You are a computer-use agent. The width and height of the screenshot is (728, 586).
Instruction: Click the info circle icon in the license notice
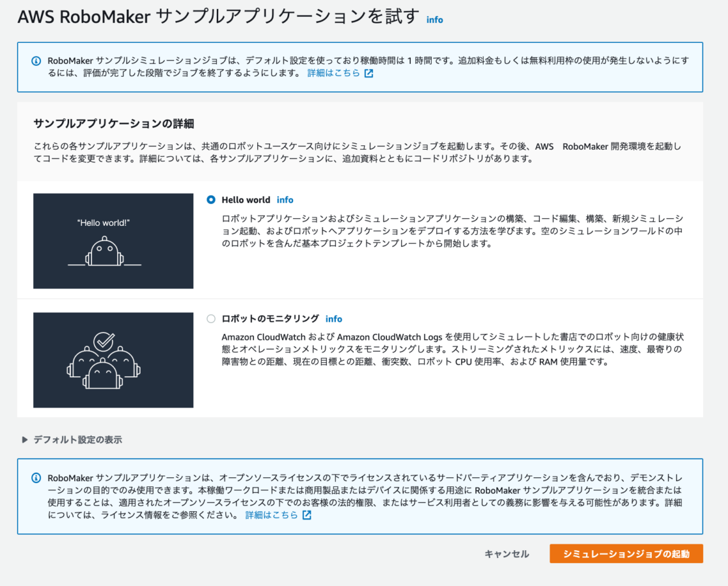(x=36, y=478)
